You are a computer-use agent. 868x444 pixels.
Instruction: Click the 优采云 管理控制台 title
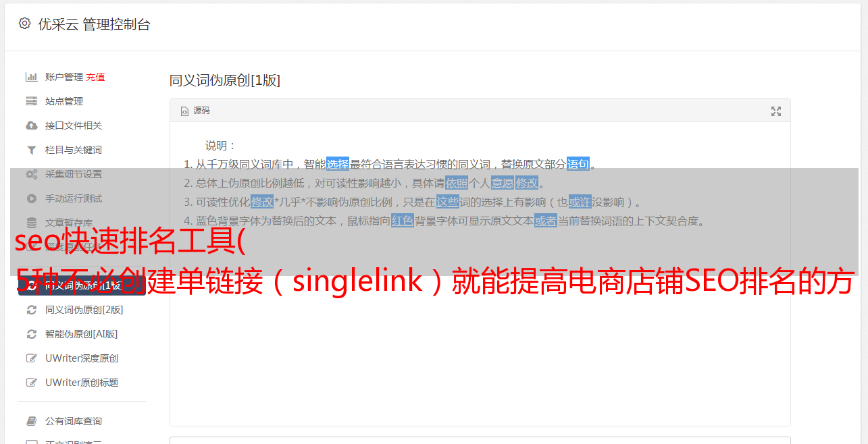(94, 24)
